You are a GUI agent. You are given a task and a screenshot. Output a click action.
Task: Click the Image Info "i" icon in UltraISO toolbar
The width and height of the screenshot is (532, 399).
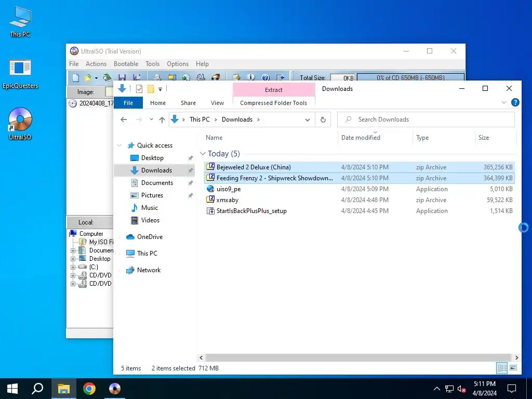(251, 77)
